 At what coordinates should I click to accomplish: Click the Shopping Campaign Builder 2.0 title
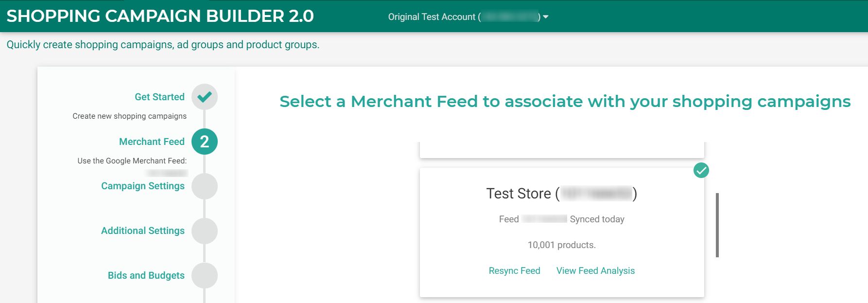[x=160, y=16]
